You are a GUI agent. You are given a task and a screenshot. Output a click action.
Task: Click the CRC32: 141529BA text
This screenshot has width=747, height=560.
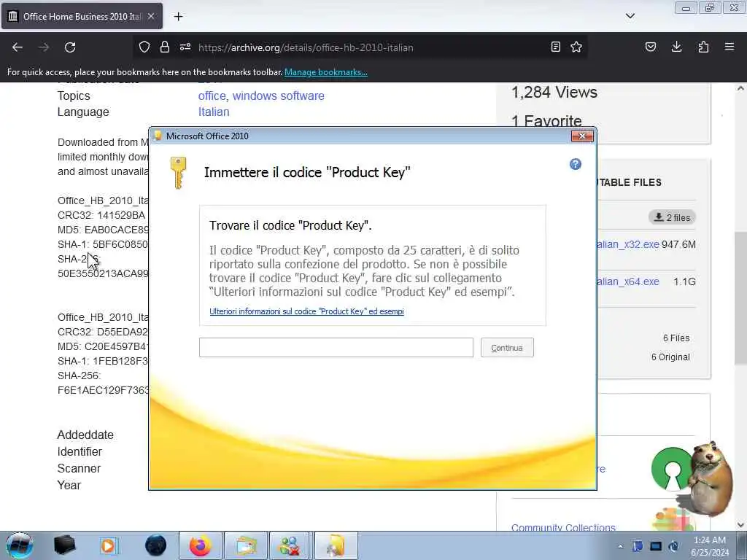coord(101,215)
